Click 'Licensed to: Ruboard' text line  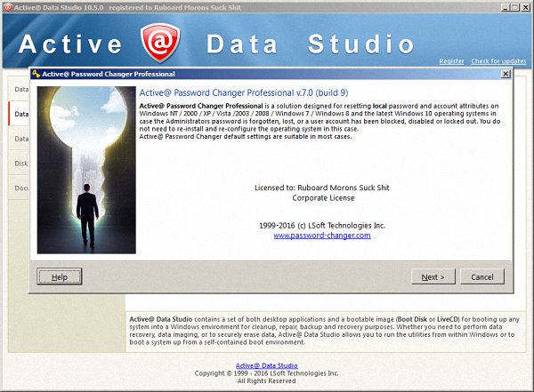click(x=322, y=188)
